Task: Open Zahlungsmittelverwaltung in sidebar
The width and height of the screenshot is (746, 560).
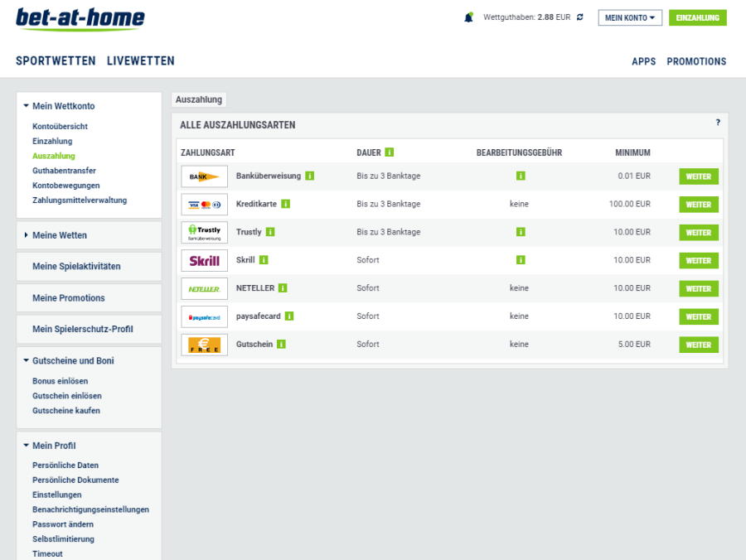Action: (80, 200)
